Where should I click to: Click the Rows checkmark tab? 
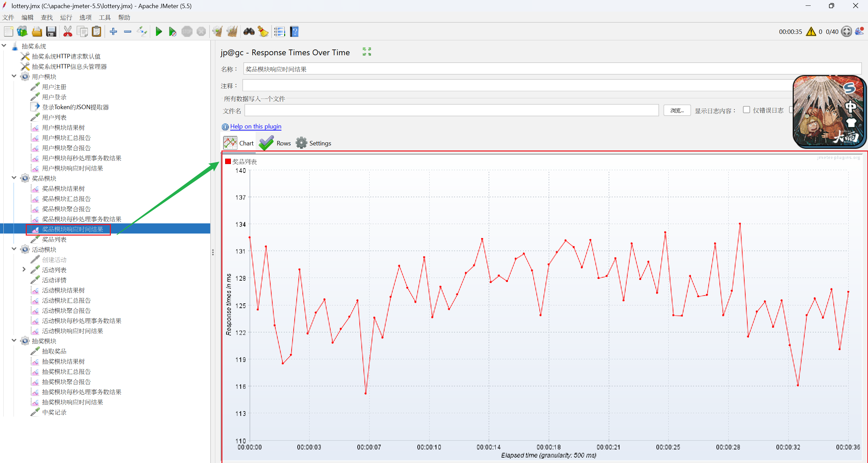point(275,143)
